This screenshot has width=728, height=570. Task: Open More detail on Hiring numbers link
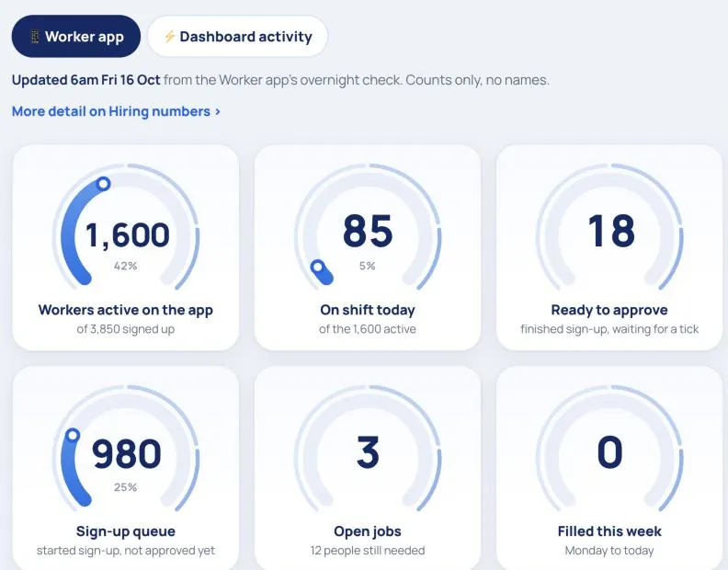pyautogui.click(x=116, y=111)
